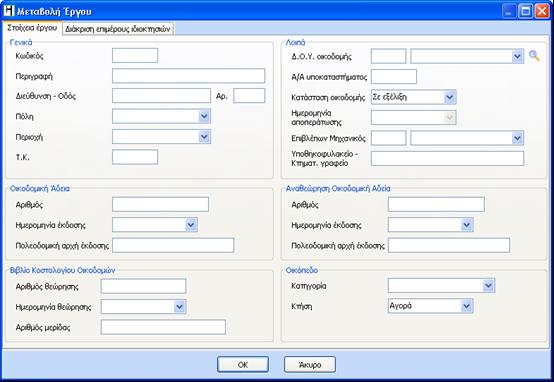Click the Περιγραφή text field

click(188, 76)
